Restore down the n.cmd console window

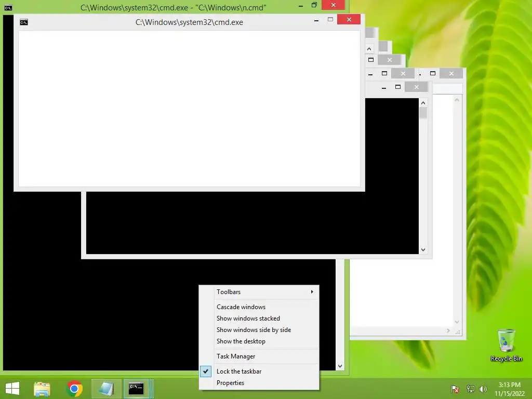click(314, 5)
